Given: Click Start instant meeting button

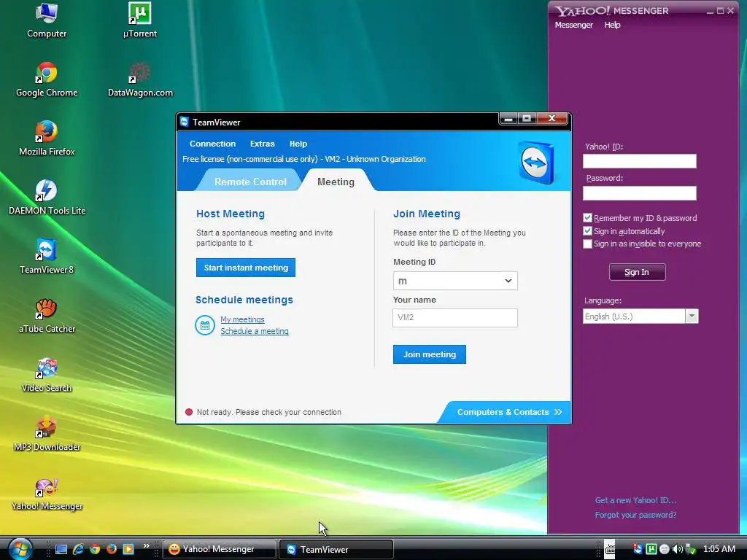Looking at the screenshot, I should pyautogui.click(x=246, y=268).
